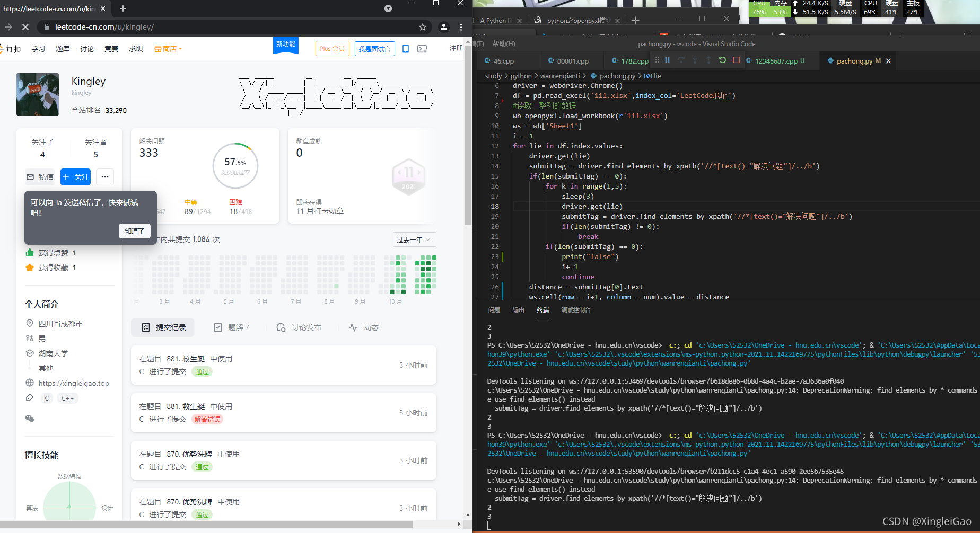980x533 pixels.
Task: Stop debugging with the red square icon
Action: 736,60
